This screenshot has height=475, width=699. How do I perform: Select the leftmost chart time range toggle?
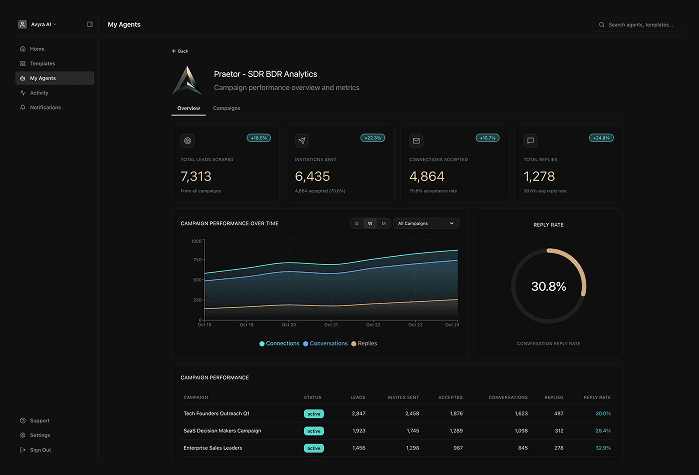[x=357, y=223]
